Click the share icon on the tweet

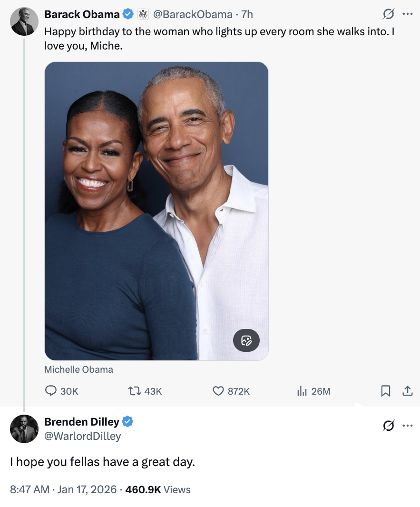click(x=408, y=391)
